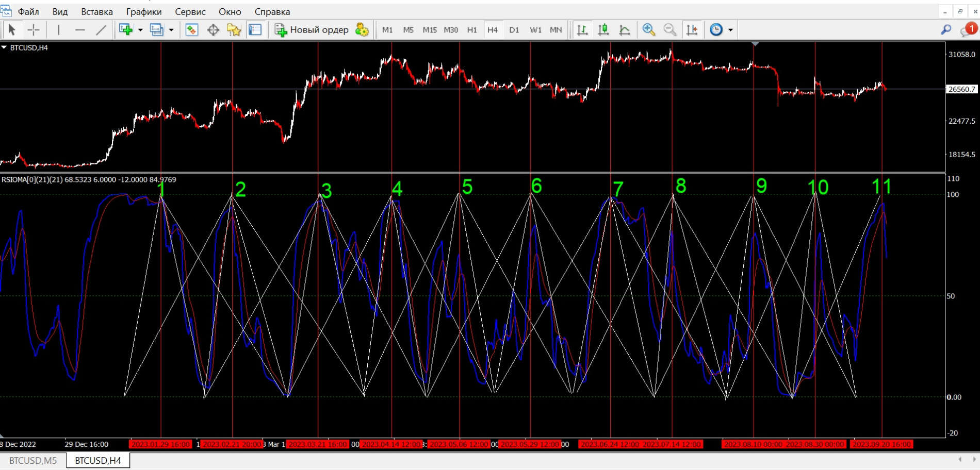Switch to the BTCUSD,H4 chart tab
The width and height of the screenshot is (980, 470).
[x=98, y=460]
